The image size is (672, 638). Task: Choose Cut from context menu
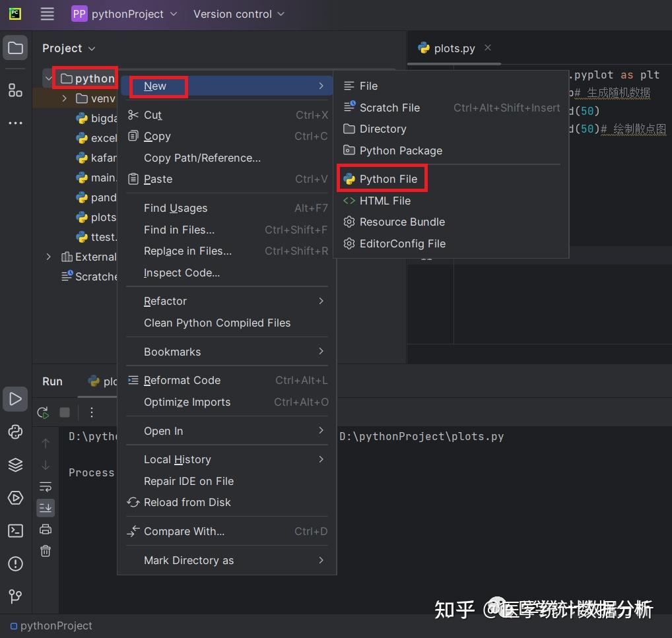coord(227,115)
